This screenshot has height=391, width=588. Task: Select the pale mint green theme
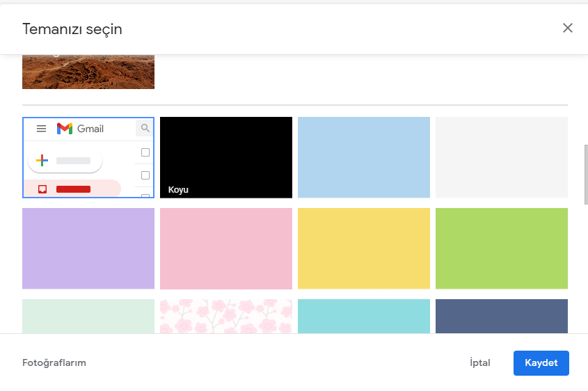click(88, 316)
